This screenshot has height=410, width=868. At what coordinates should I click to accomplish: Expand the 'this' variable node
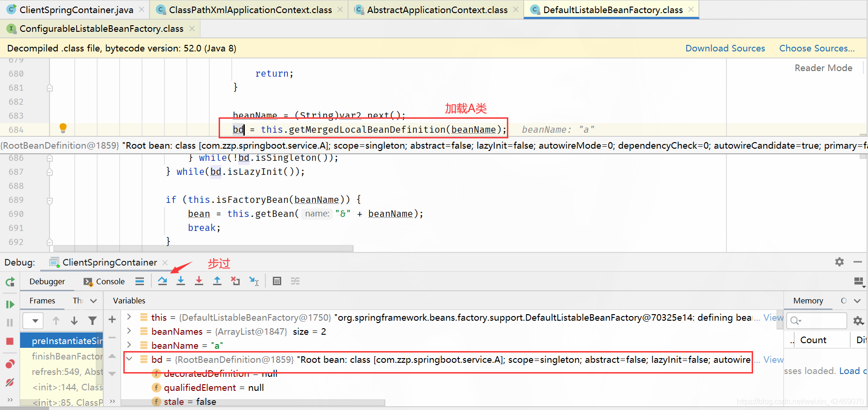point(129,317)
